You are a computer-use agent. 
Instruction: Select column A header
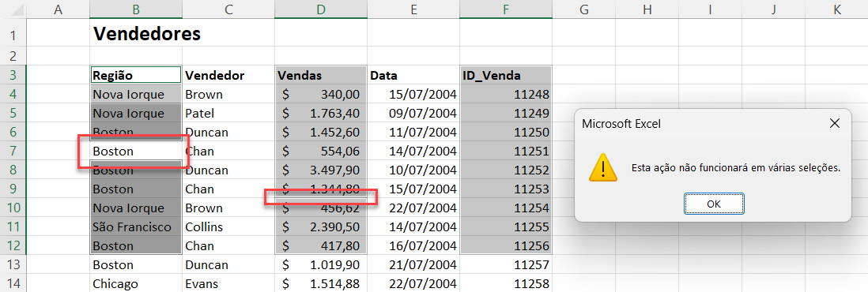coord(58,9)
